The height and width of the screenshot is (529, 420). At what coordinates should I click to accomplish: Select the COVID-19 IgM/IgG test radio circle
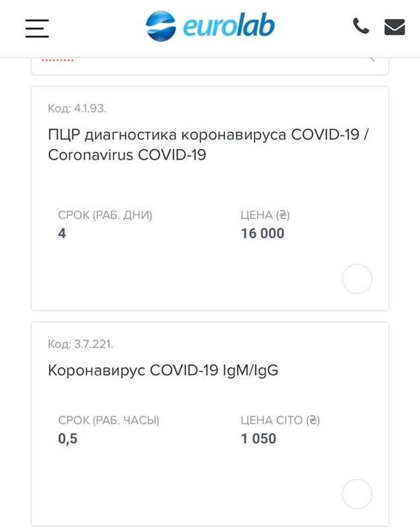coord(357,494)
